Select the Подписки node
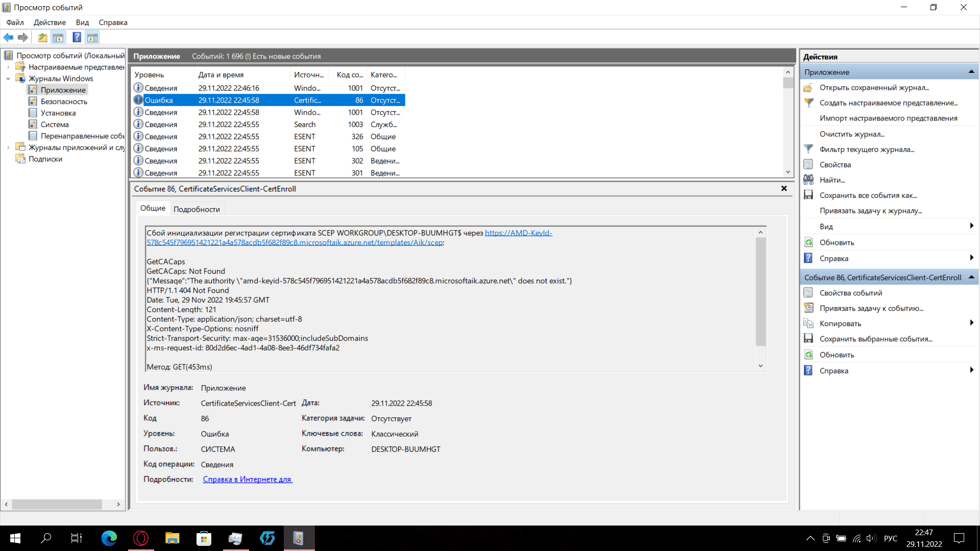The width and height of the screenshot is (980, 551). (45, 159)
